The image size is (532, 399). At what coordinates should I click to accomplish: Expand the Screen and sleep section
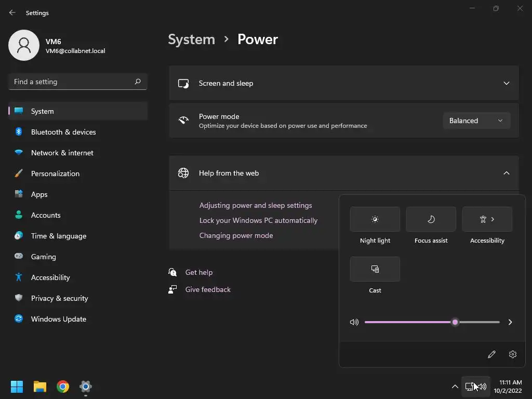pos(344,83)
